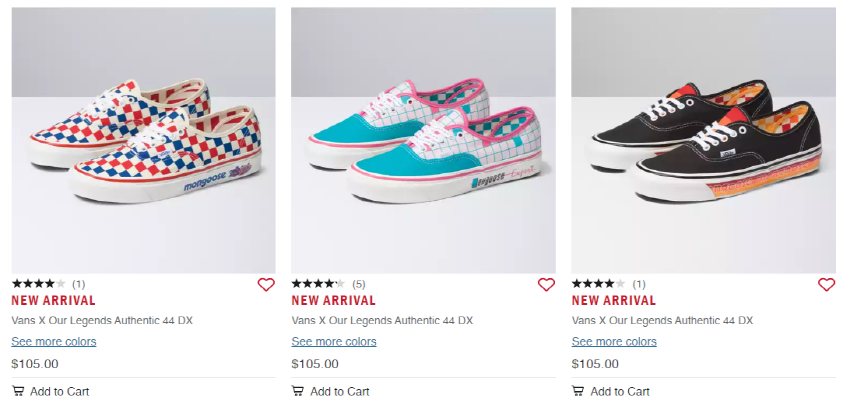
Task: See more colors for the black shoe
Action: (614, 342)
